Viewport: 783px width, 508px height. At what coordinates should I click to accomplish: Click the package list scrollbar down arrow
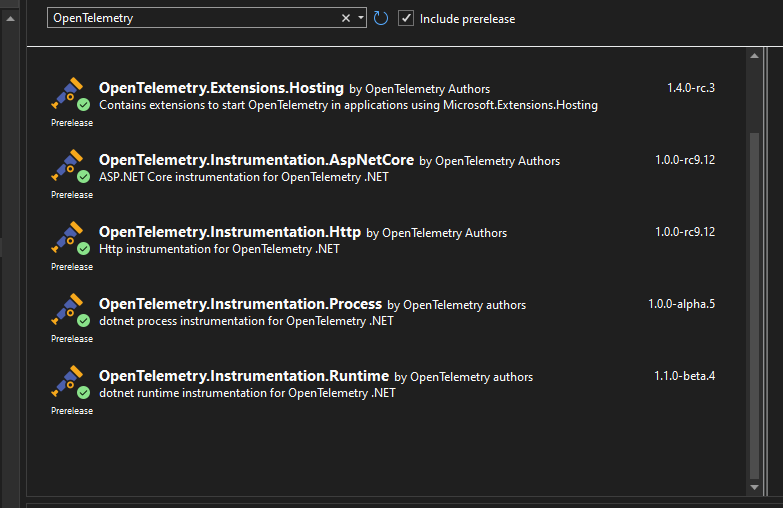pyautogui.click(x=755, y=487)
